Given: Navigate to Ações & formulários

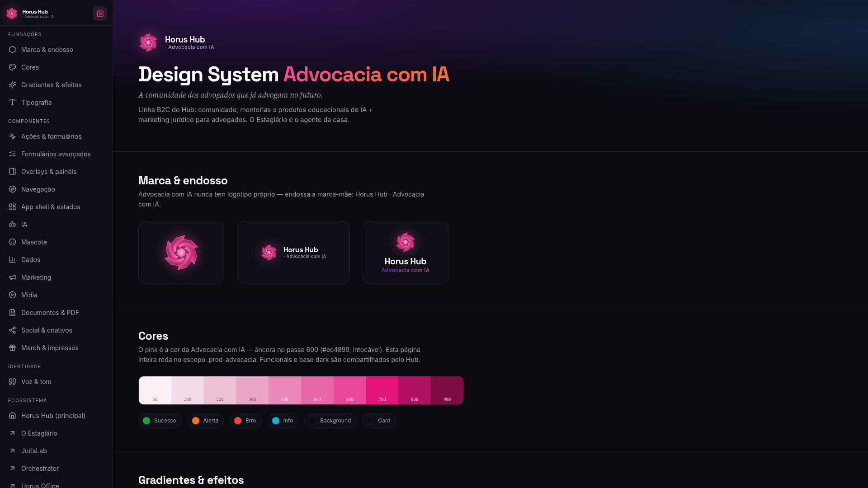Looking at the screenshot, I should pos(56,136).
